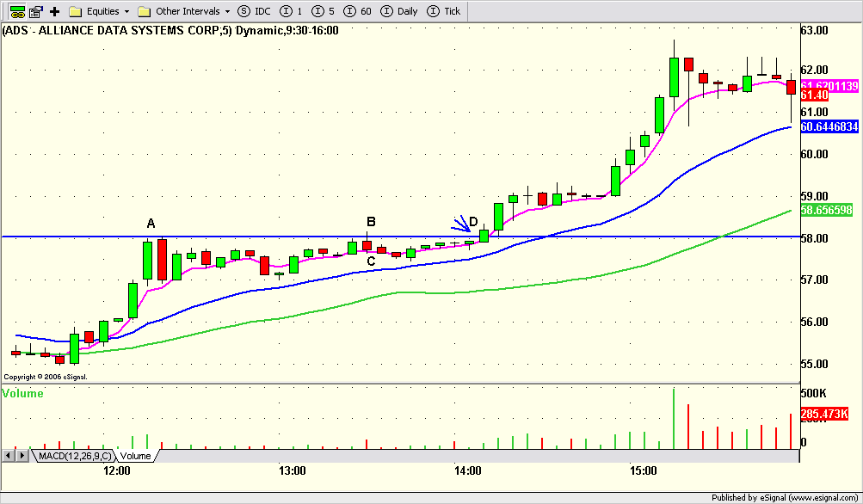The image size is (863, 504).
Task: Switch to the Daily interval button
Action: [x=399, y=11]
